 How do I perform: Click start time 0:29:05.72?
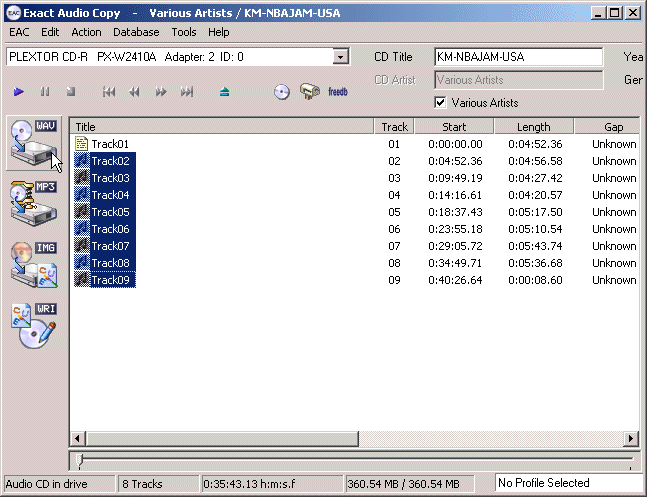tap(455, 246)
